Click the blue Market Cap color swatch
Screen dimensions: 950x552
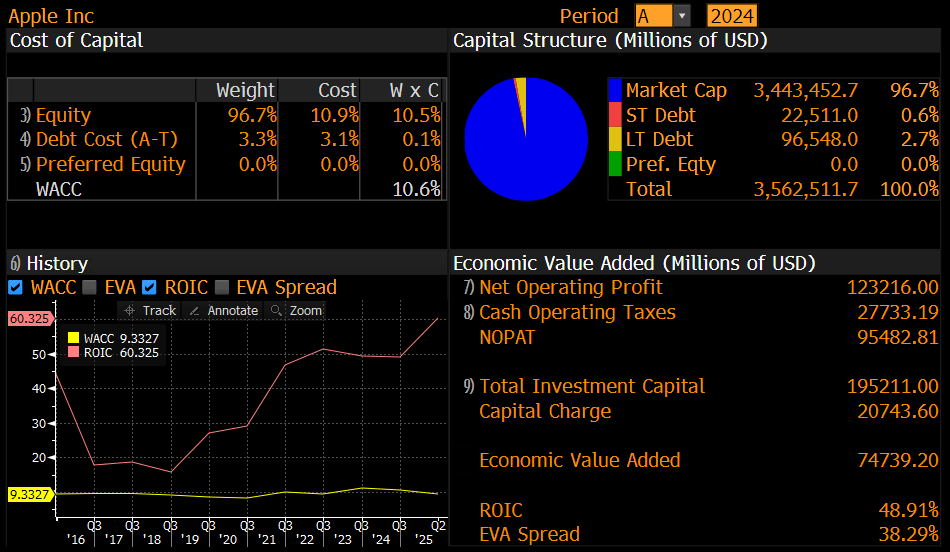pyautogui.click(x=615, y=91)
